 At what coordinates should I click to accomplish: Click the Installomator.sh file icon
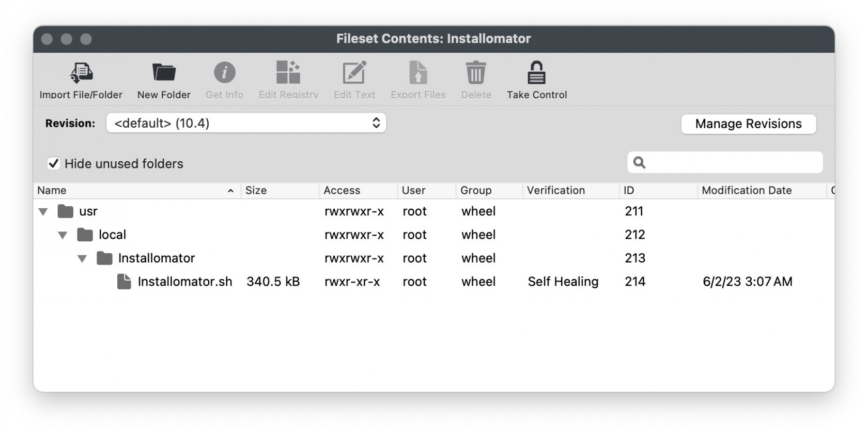[x=124, y=282]
